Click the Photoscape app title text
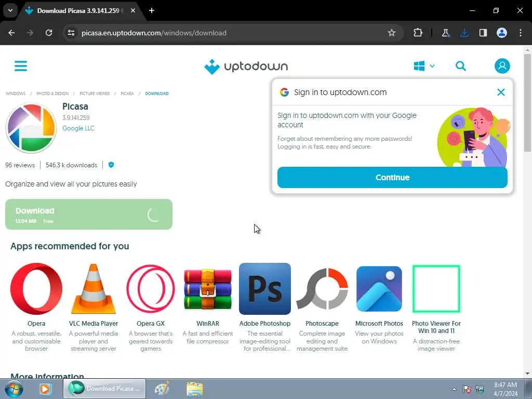 (x=322, y=324)
